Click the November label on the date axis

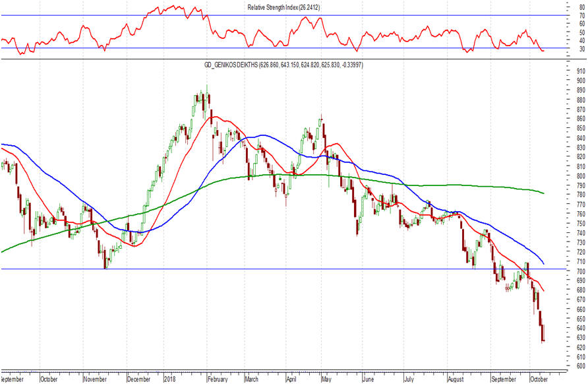pyautogui.click(x=95, y=379)
